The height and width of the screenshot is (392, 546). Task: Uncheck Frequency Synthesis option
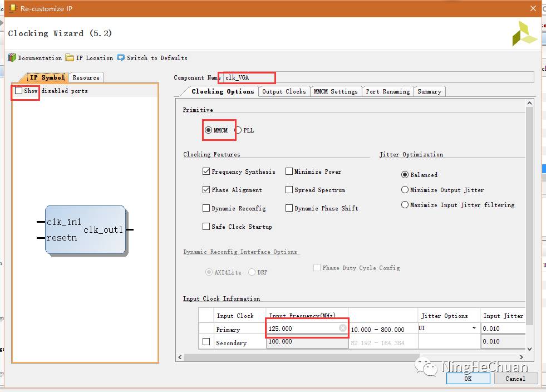tap(206, 171)
